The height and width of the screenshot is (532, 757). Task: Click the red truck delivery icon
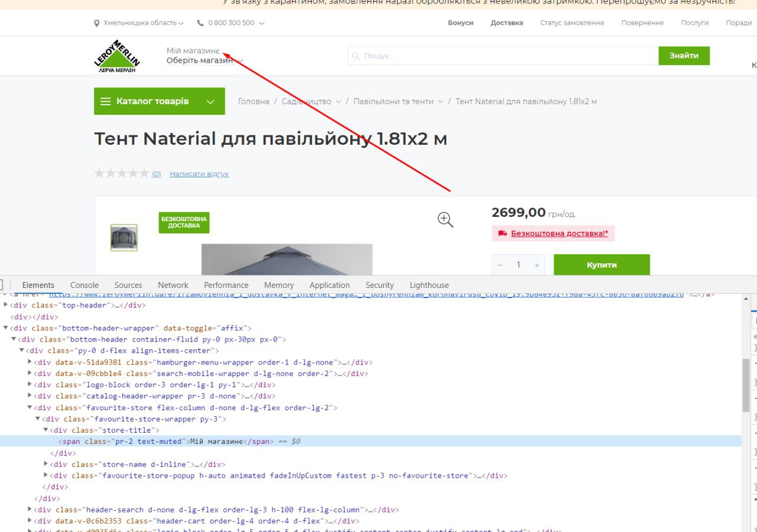click(x=503, y=233)
